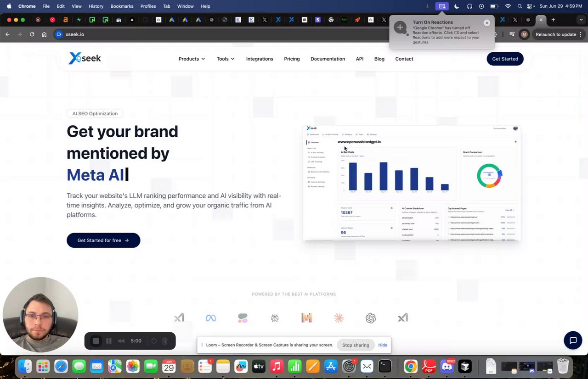Dismiss the Turn On Reactions notification

[487, 22]
